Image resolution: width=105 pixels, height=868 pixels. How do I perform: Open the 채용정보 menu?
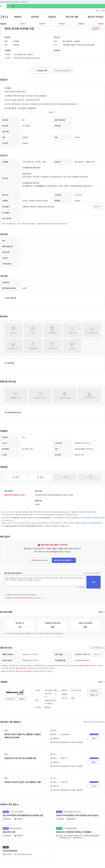17,17
